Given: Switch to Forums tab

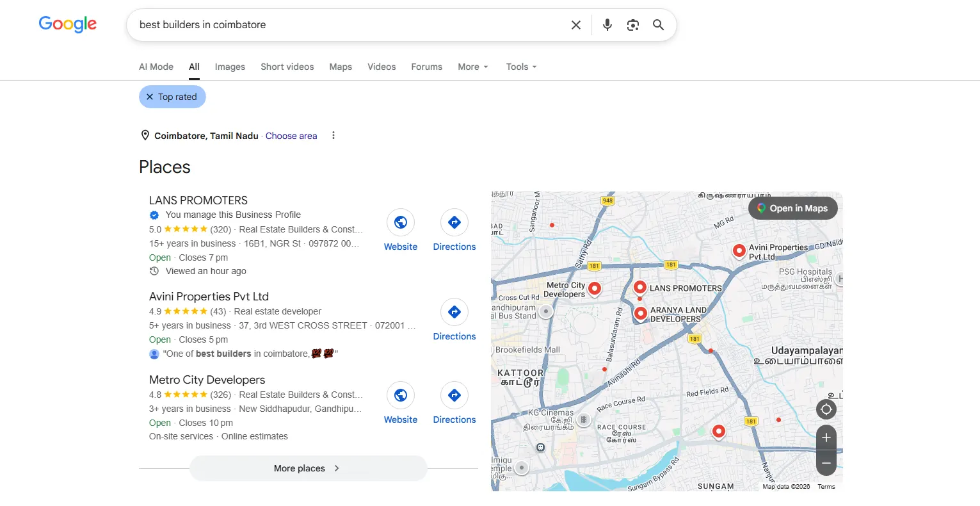Looking at the screenshot, I should 427,67.
